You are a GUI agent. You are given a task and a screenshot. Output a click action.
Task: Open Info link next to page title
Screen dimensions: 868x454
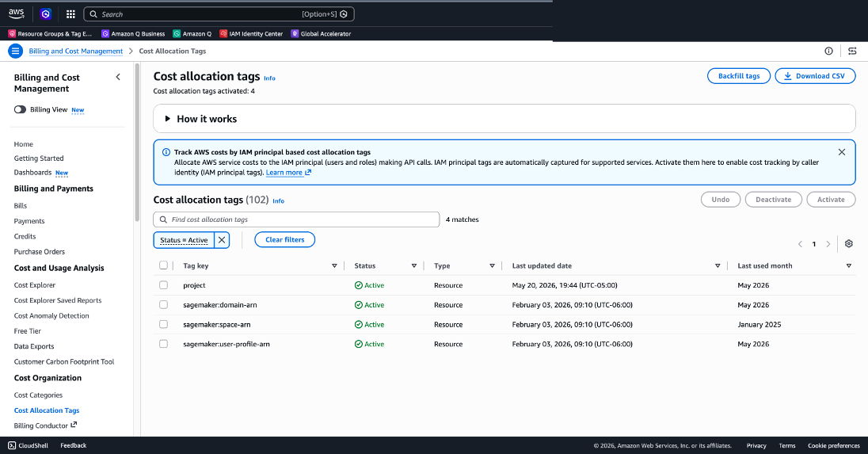tap(269, 78)
